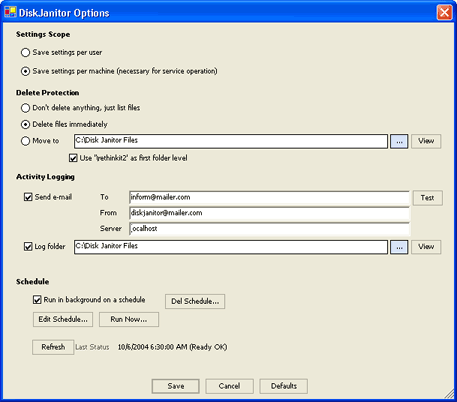Viewport: 457px width, 402px height.
Task: Save the options
Action: (x=176, y=386)
